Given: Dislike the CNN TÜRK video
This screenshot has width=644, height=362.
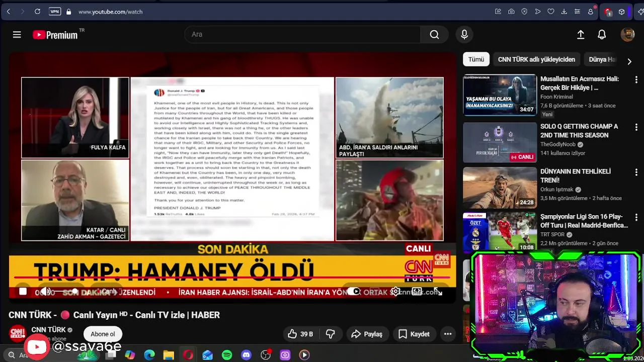Looking at the screenshot, I should 330,334.
